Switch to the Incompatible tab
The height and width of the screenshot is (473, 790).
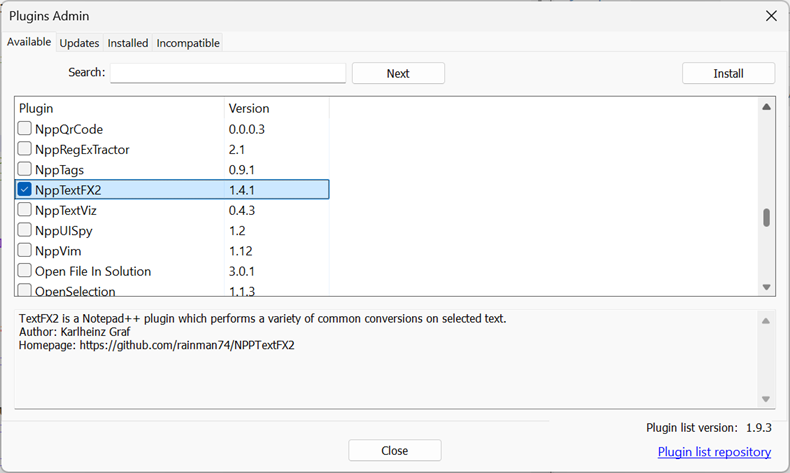(187, 43)
